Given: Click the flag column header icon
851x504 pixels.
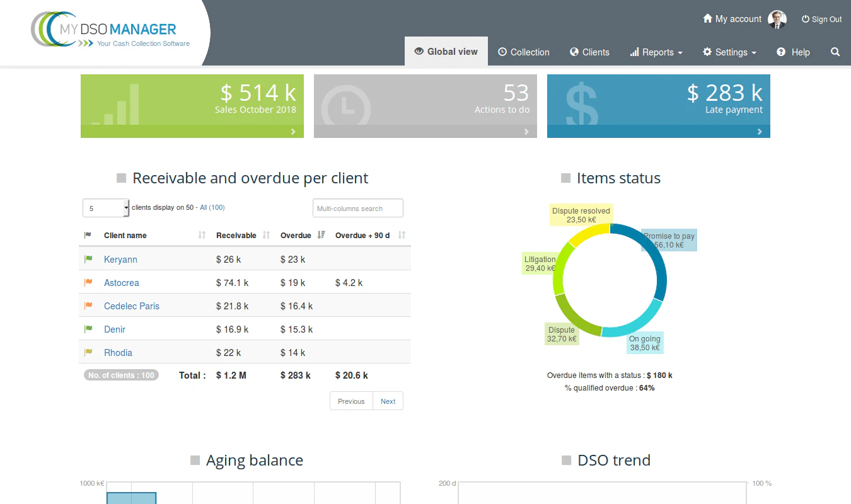Looking at the screenshot, I should (x=88, y=235).
